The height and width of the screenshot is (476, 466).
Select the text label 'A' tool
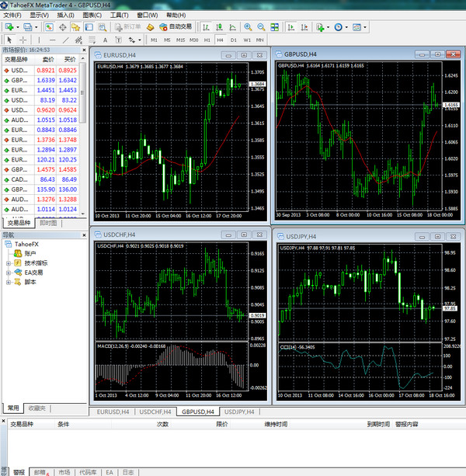pyautogui.click(x=105, y=39)
